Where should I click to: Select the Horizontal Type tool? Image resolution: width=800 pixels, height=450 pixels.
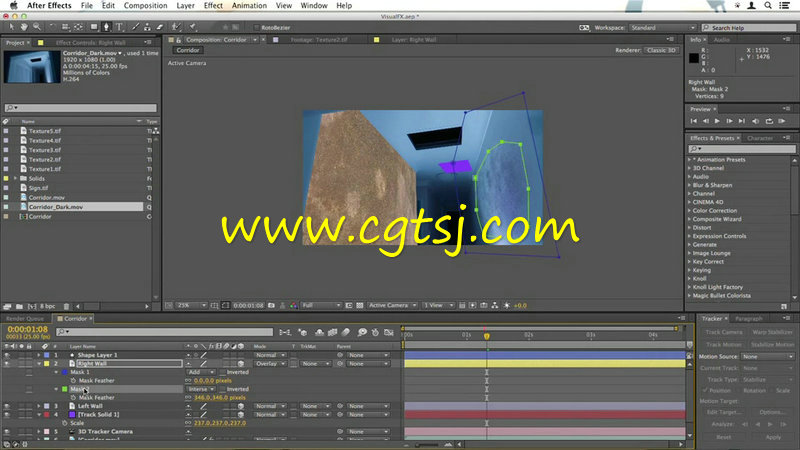pyautogui.click(x=119, y=27)
